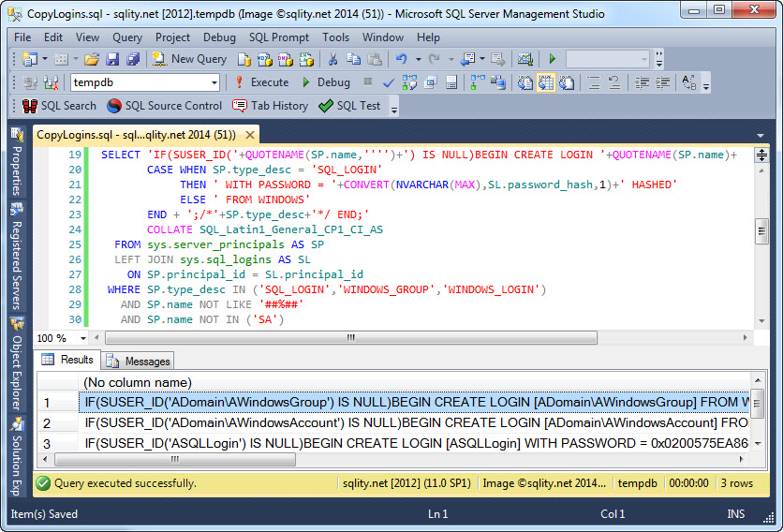This screenshot has height=532, width=783.
Task: Switch to the Messages tab
Action: pyautogui.click(x=139, y=361)
